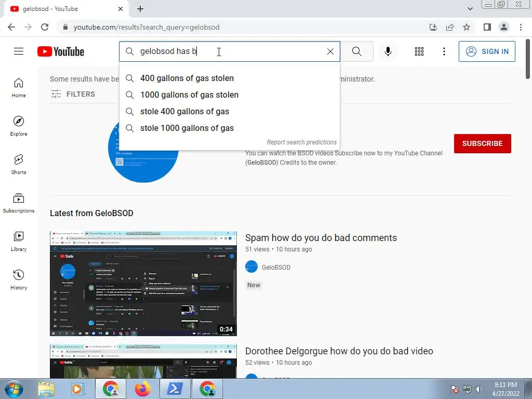Start voice search with the microphone

click(x=388, y=51)
